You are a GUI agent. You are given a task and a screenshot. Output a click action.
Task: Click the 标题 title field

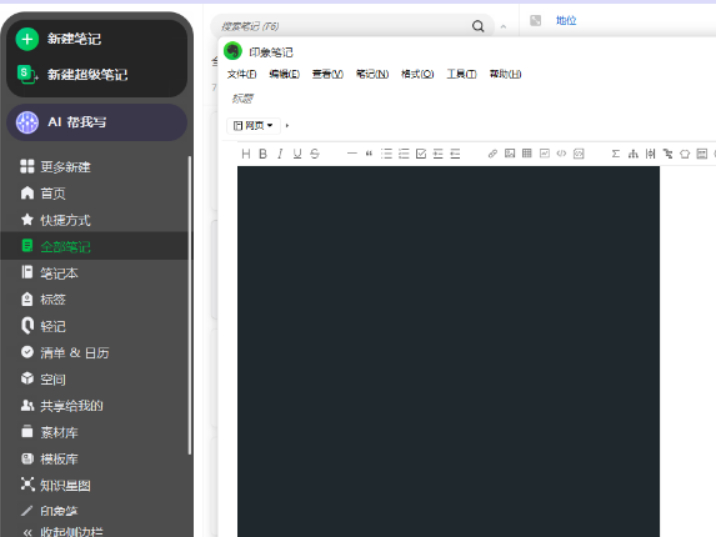[242, 98]
